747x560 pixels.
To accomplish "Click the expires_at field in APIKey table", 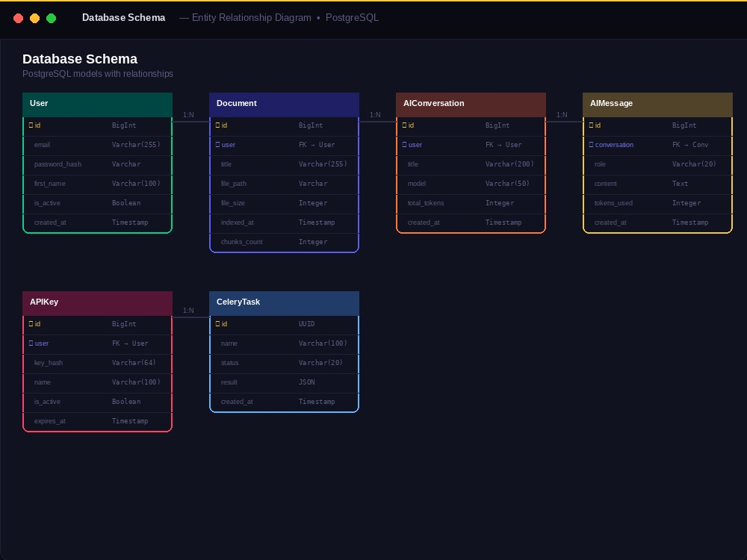I will click(97, 421).
